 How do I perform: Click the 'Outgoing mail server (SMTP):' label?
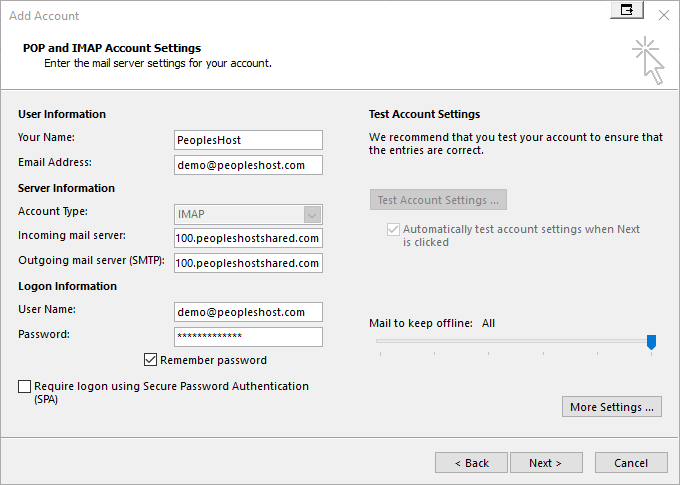point(91,260)
